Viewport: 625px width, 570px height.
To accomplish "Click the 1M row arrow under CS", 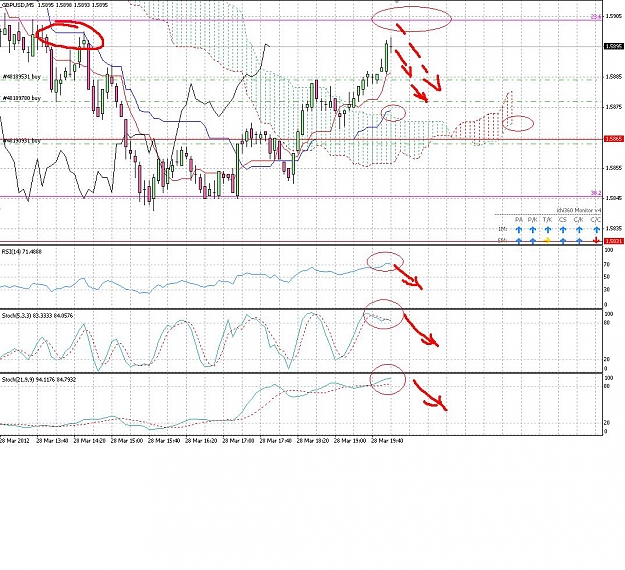I will pyautogui.click(x=562, y=230).
